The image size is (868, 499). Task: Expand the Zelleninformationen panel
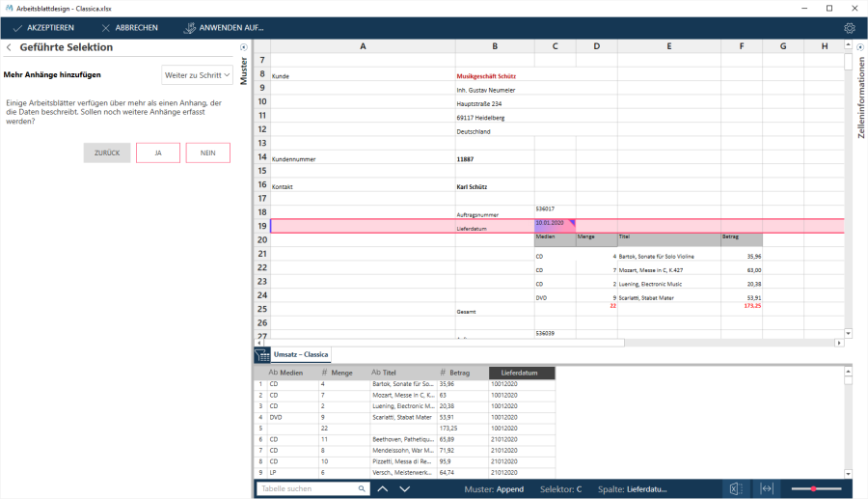pyautogui.click(x=860, y=47)
